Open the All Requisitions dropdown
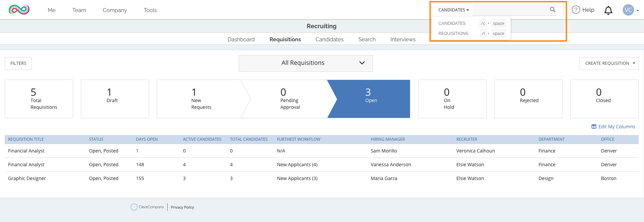The width and height of the screenshot is (644, 222). (x=306, y=63)
